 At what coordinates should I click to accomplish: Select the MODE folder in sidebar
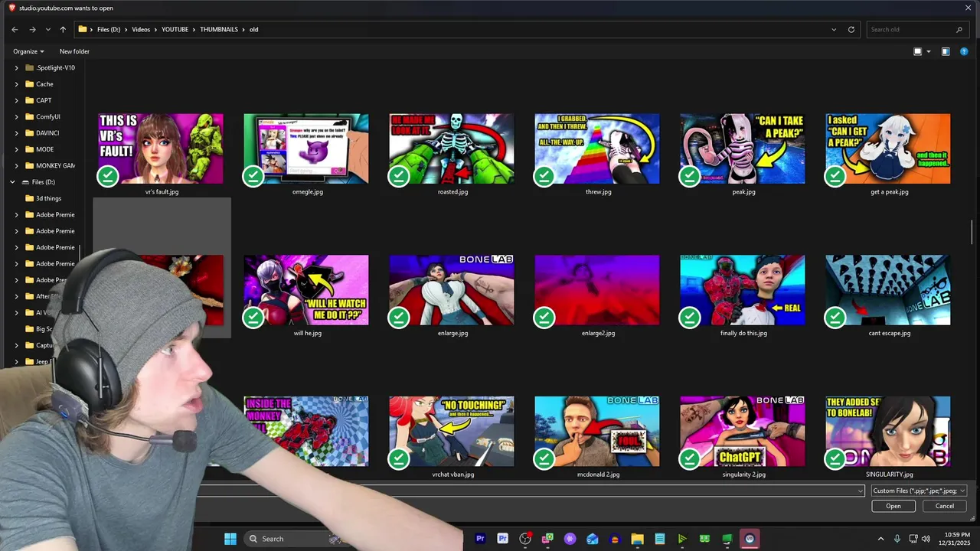[x=44, y=149]
